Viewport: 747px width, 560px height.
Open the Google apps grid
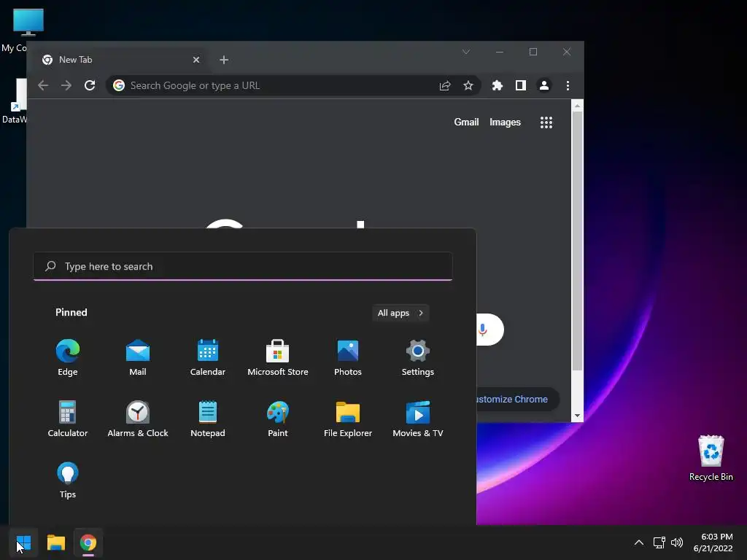tap(546, 122)
